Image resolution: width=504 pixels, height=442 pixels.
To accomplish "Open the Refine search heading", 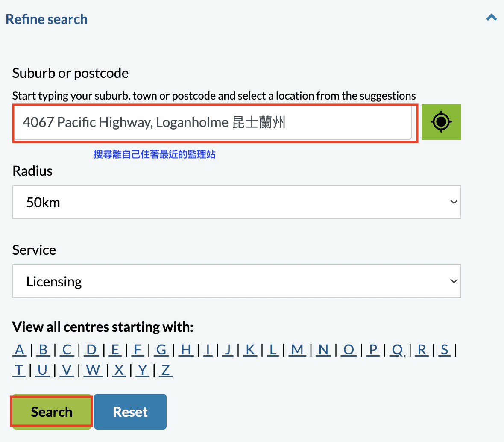I will (x=47, y=19).
